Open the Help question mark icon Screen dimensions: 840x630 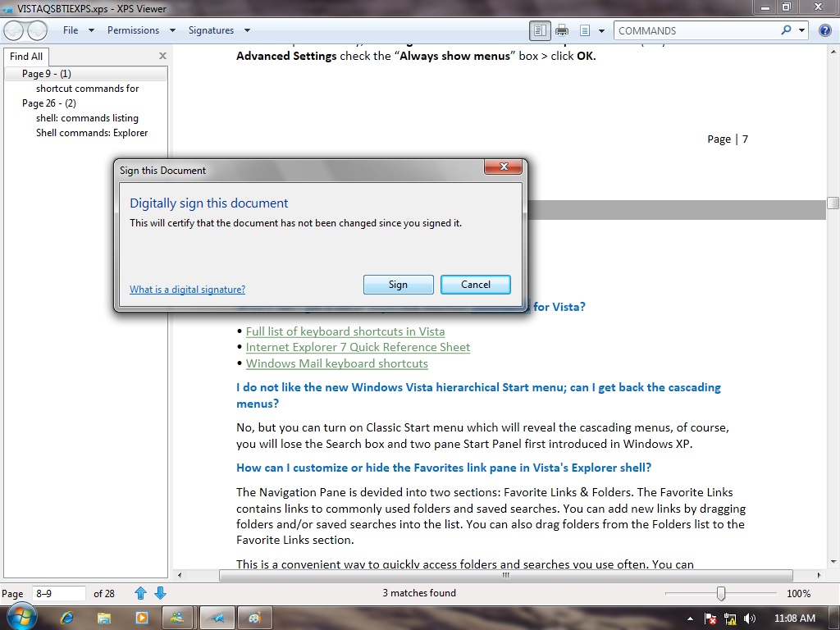(x=825, y=30)
